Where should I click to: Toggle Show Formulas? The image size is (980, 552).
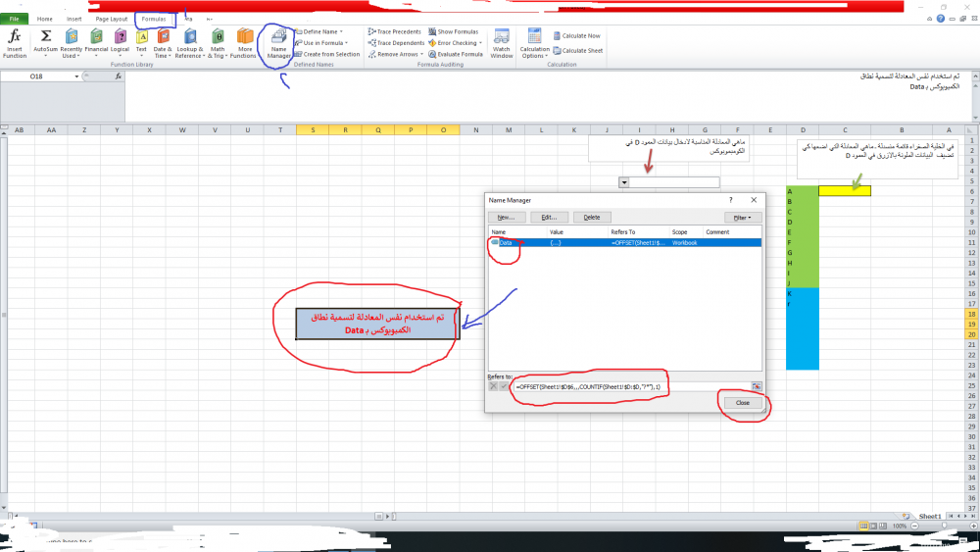pyautogui.click(x=453, y=31)
